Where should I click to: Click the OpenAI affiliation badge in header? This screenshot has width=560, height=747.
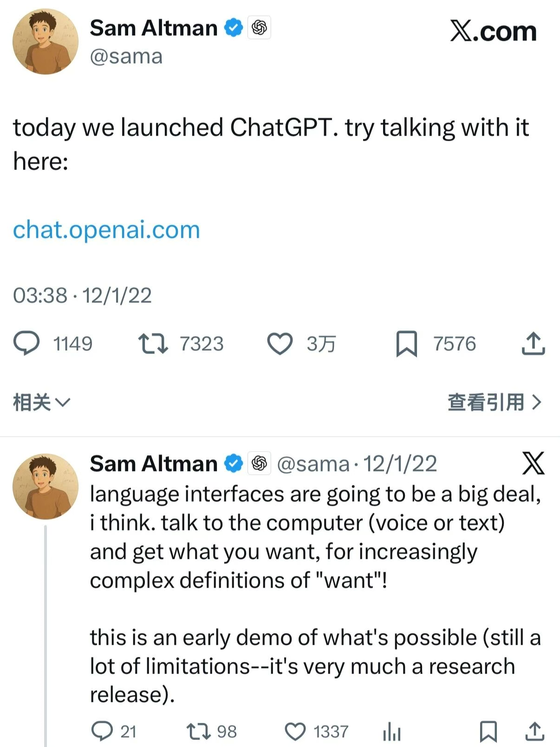point(259,28)
